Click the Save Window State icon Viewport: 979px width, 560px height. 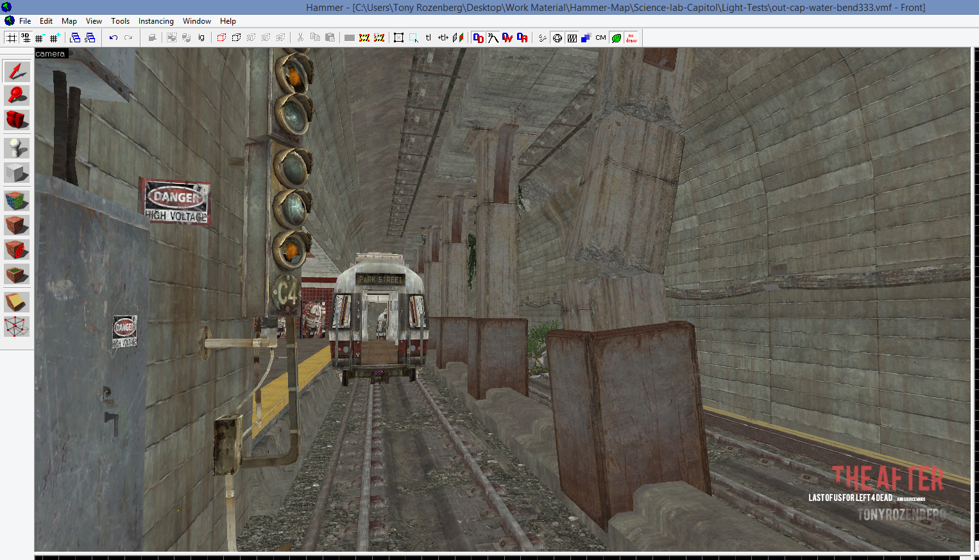tap(90, 38)
